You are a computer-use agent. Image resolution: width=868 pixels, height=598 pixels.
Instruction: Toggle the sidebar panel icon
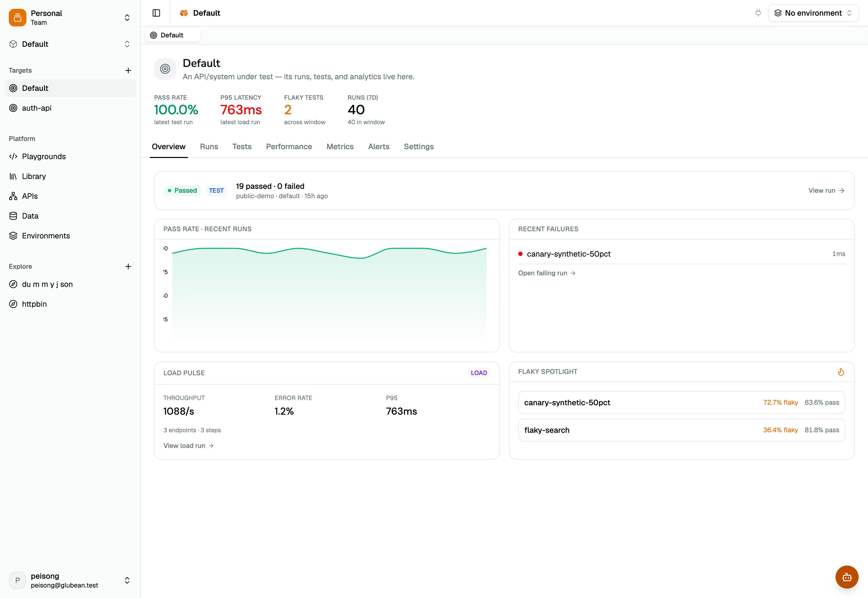coord(156,13)
